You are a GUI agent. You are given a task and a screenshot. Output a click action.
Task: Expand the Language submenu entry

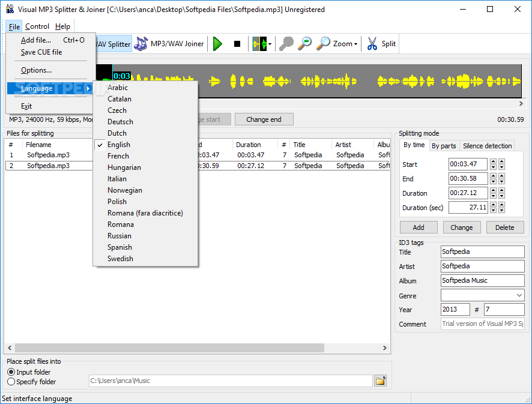(x=50, y=88)
